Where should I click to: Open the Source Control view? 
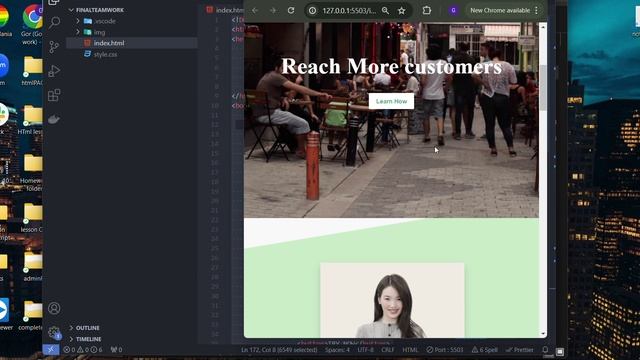pyautogui.click(x=54, y=47)
